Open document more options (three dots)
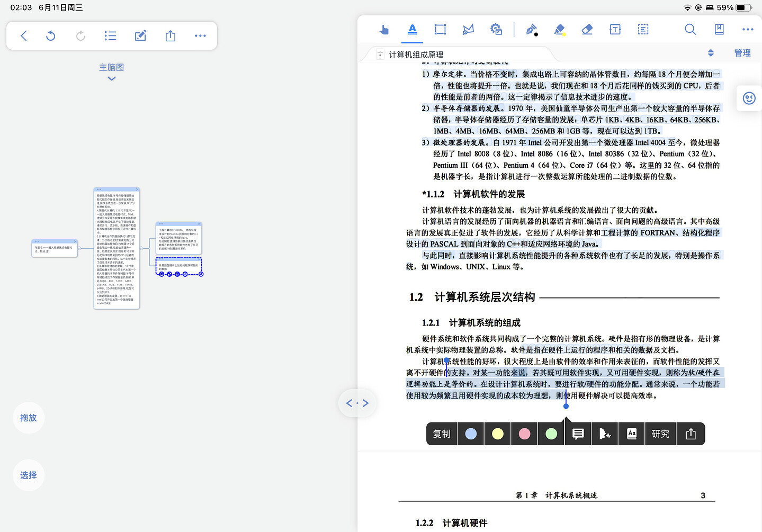 point(748,30)
